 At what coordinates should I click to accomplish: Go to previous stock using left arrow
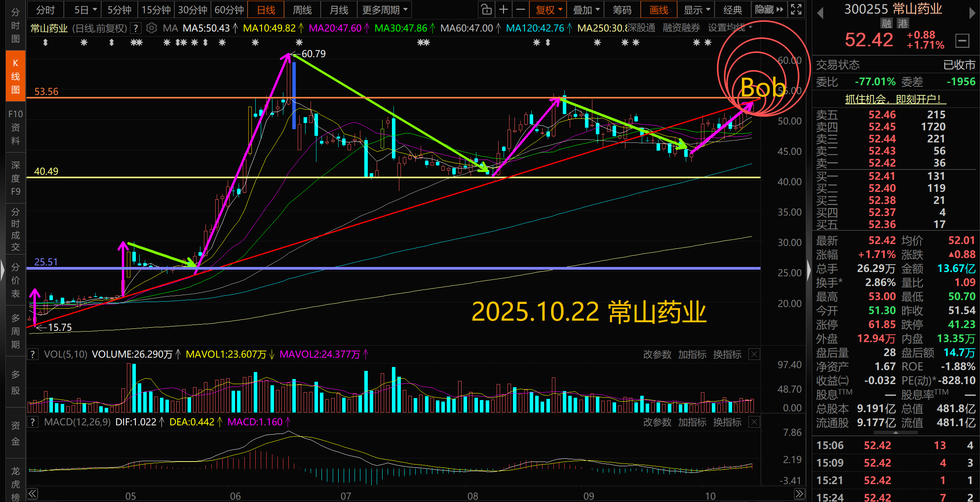tap(820, 13)
